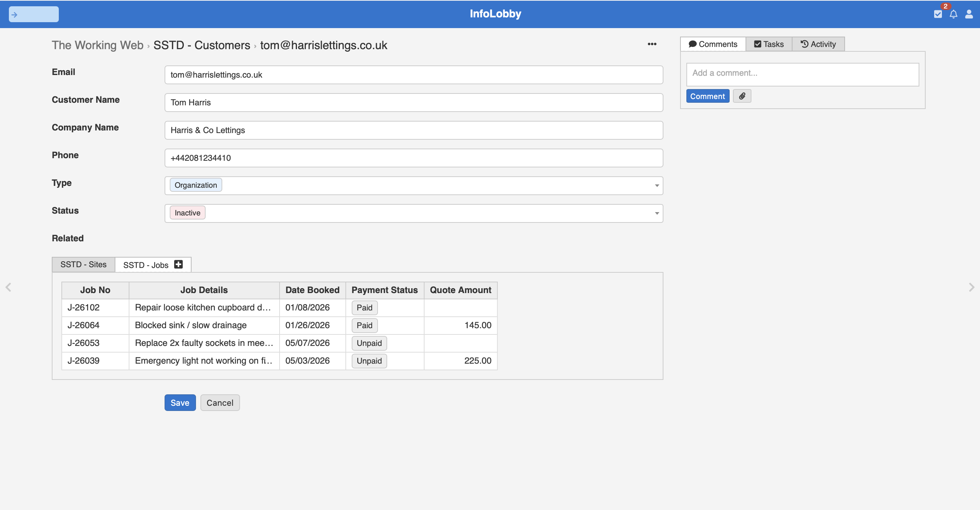Click the Unpaid badge for J-26039
The height and width of the screenshot is (510, 980).
(369, 361)
